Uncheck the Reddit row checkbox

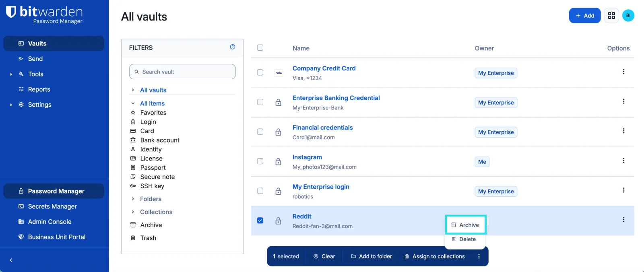tap(260, 220)
